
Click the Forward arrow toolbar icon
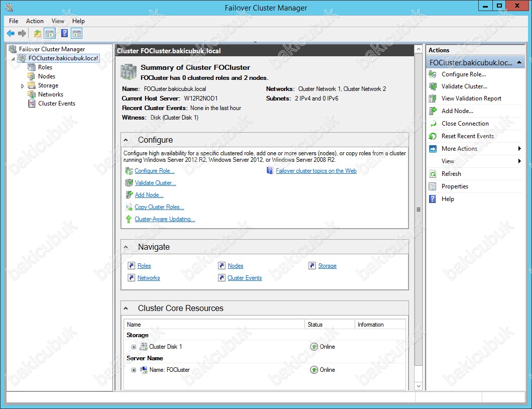coord(22,33)
